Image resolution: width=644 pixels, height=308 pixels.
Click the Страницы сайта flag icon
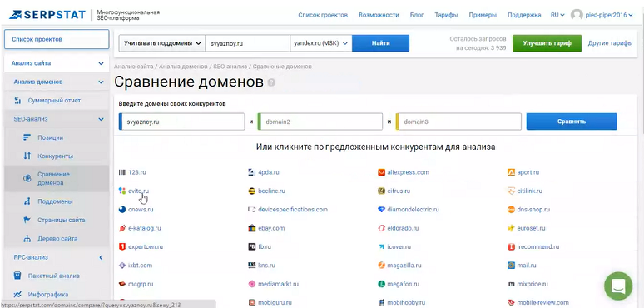27,220
